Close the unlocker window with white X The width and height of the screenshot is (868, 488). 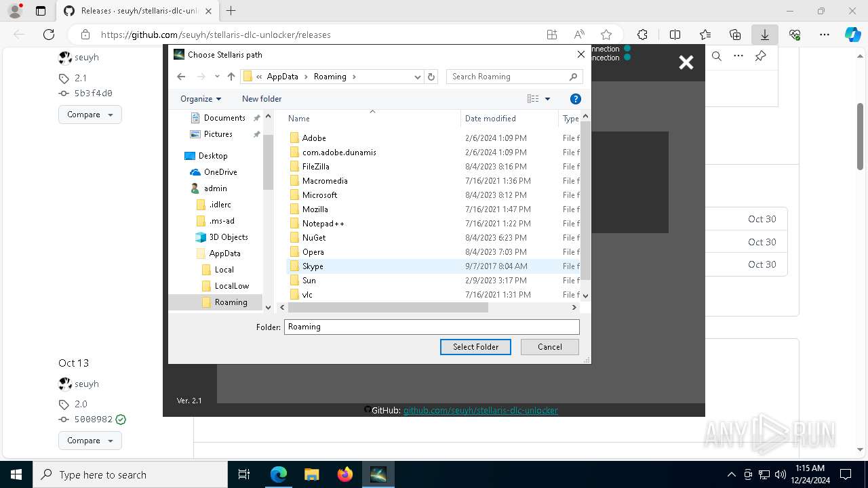pos(686,62)
